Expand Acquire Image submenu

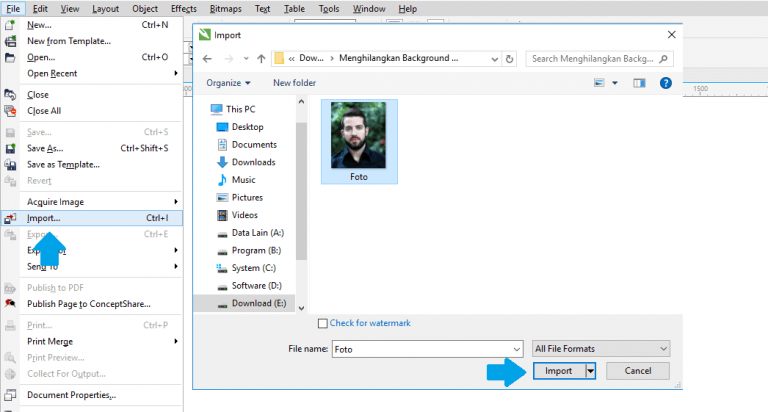(176, 202)
